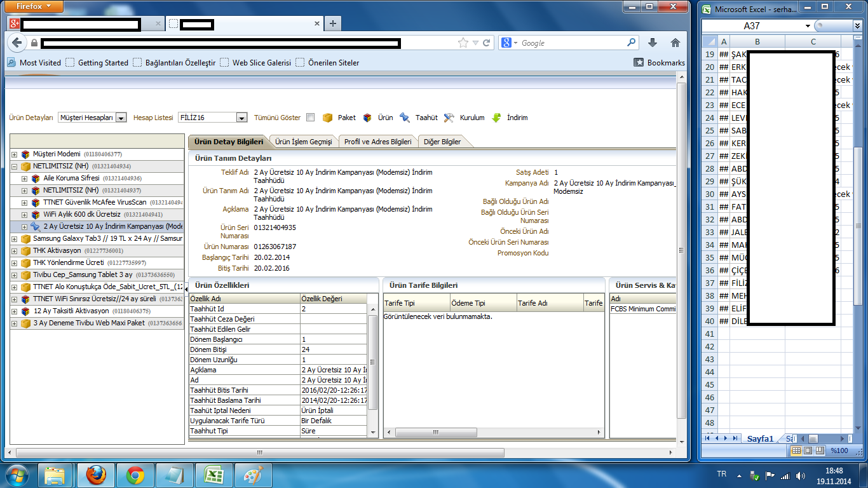The width and height of the screenshot is (868, 488).
Task: Collapse the left tree panel with splitter arrow
Action: pos(186,289)
